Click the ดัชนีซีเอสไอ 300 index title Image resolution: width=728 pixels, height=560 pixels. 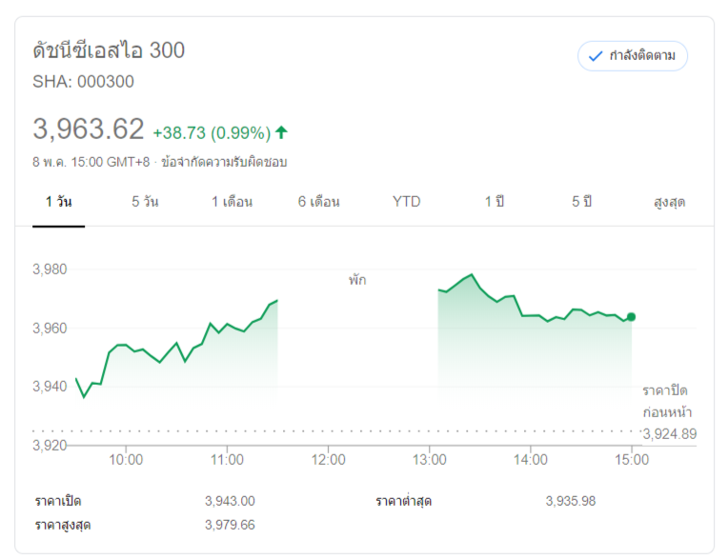pos(109,50)
